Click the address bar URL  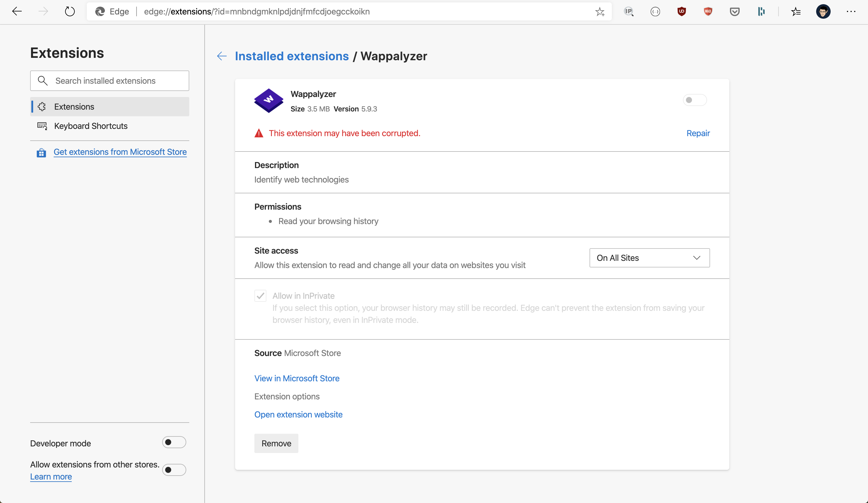256,11
